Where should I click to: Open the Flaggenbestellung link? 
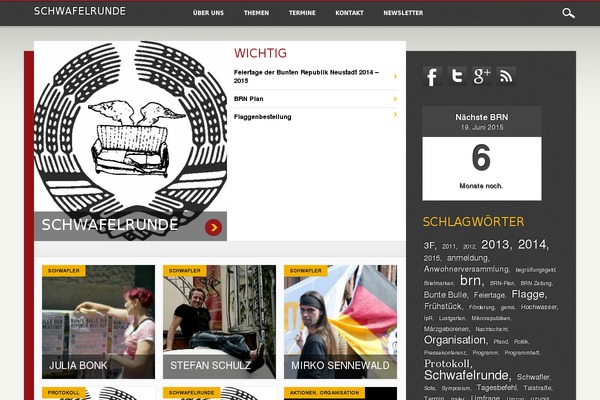[x=262, y=117]
